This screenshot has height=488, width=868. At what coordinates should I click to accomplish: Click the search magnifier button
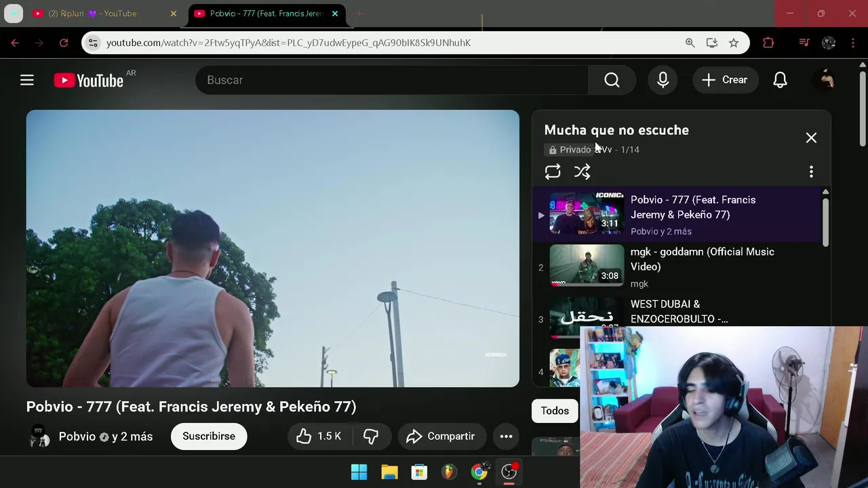pyautogui.click(x=612, y=80)
